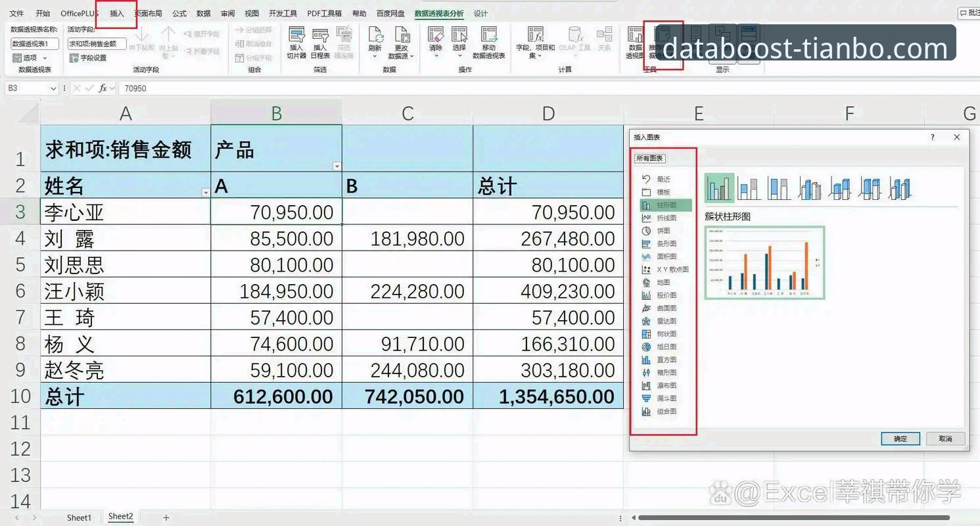This screenshot has width=980, height=526.
Task: Switch to the 设计 ribbon tab
Action: [480, 13]
